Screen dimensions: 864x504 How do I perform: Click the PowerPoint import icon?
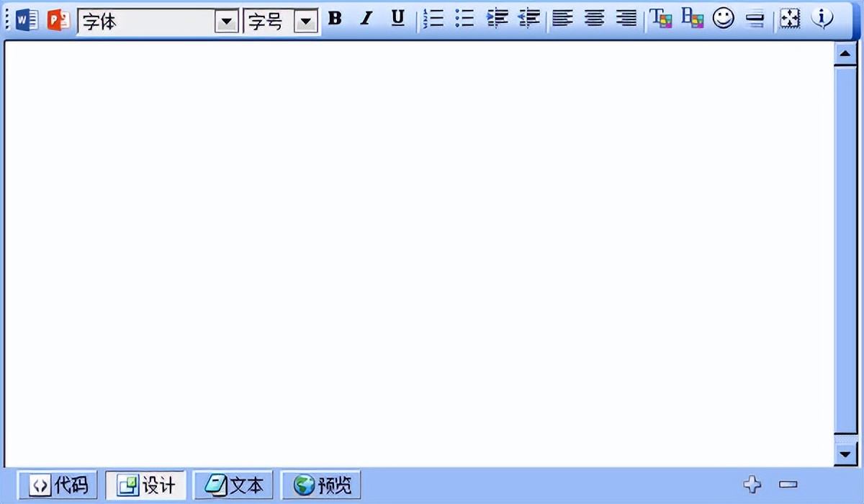[58, 19]
